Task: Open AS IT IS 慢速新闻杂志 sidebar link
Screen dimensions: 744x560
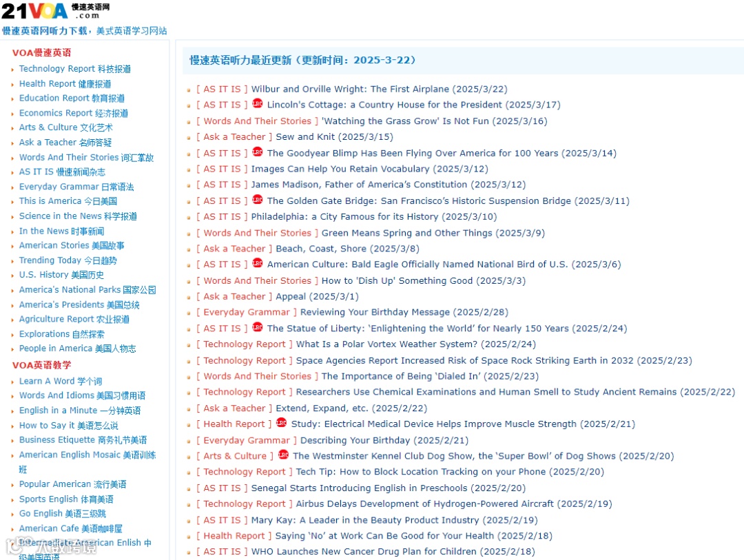Action: coord(62,172)
